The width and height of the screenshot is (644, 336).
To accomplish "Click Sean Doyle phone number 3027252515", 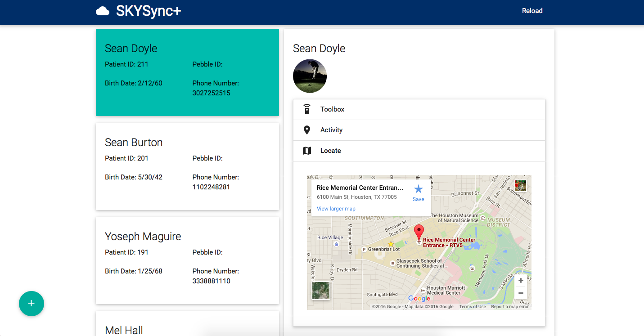I will pos(212,93).
